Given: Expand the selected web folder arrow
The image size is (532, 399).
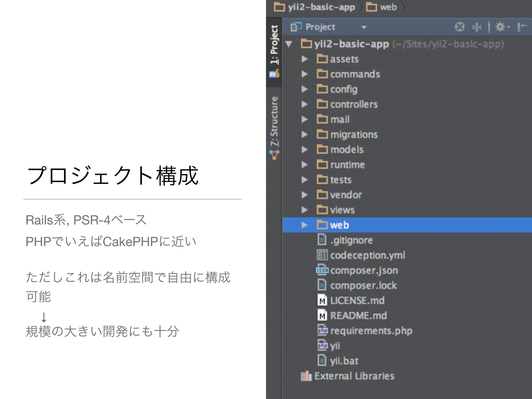Looking at the screenshot, I should tap(304, 225).
